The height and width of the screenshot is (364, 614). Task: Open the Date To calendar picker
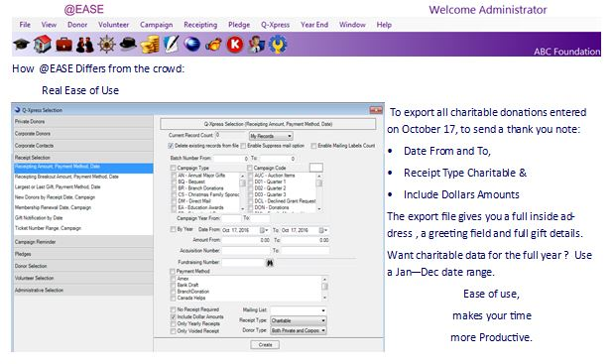pyautogui.click(x=323, y=230)
